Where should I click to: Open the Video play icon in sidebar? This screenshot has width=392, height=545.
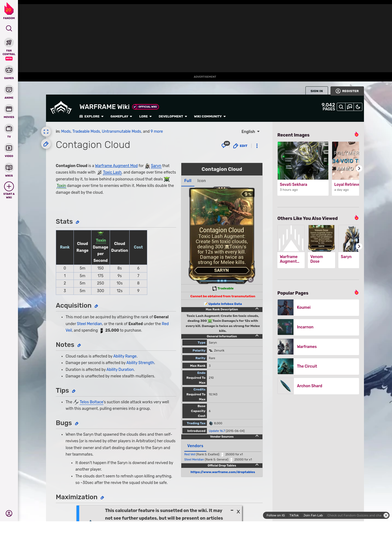(x=9, y=148)
